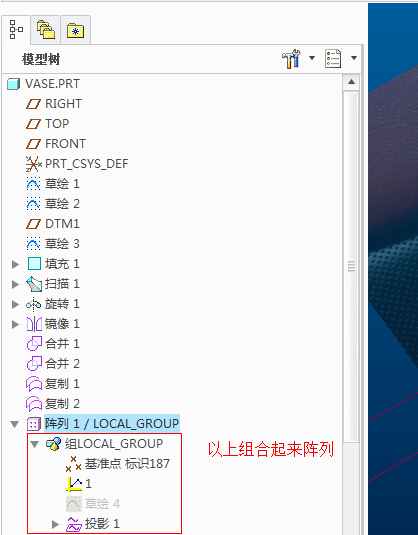Screen dimensions: 418x535
Task: Select the DTM1 datum plane icon
Action: point(33,224)
